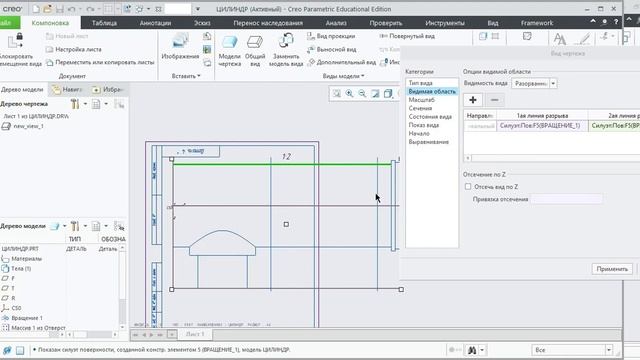Choose Повернутый вид revolved view
Screen dimensions: 640x360
pyautogui.click(x=407, y=36)
